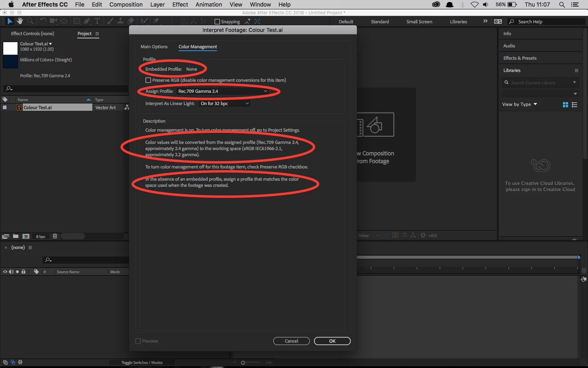Viewport: 588px width, 368px height.
Task: Open the Assign Profile dropdown
Action: point(223,91)
